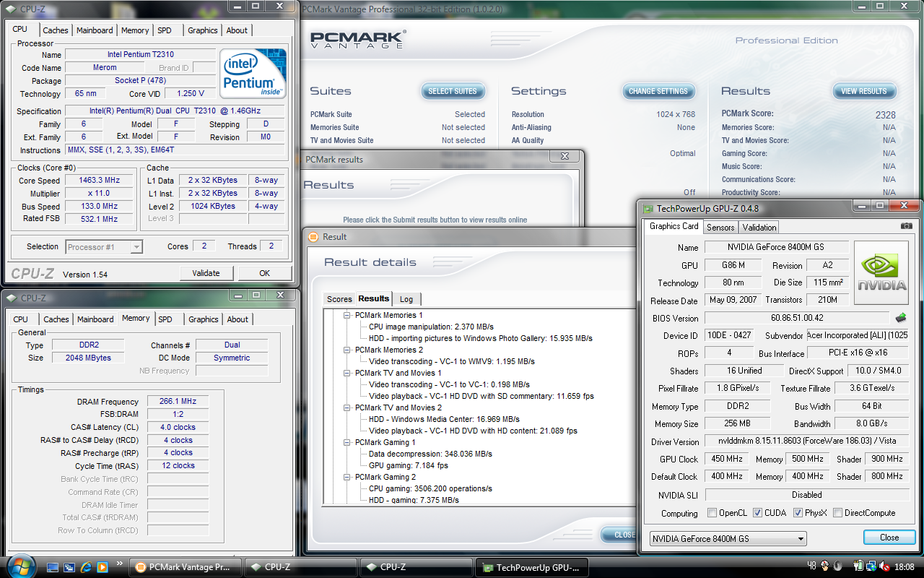Click the OK button in CPU-Z
The image size is (924, 578).
point(264,273)
